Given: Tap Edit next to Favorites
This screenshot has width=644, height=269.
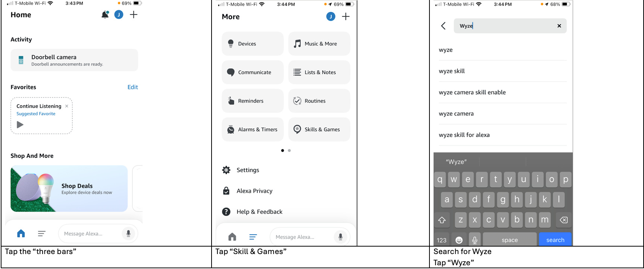Looking at the screenshot, I should 132,87.
